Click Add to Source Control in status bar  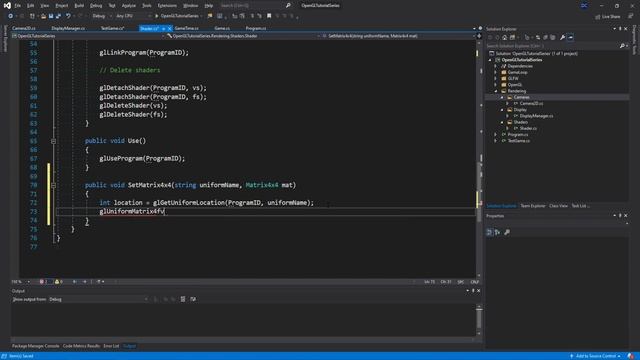(x=596, y=356)
